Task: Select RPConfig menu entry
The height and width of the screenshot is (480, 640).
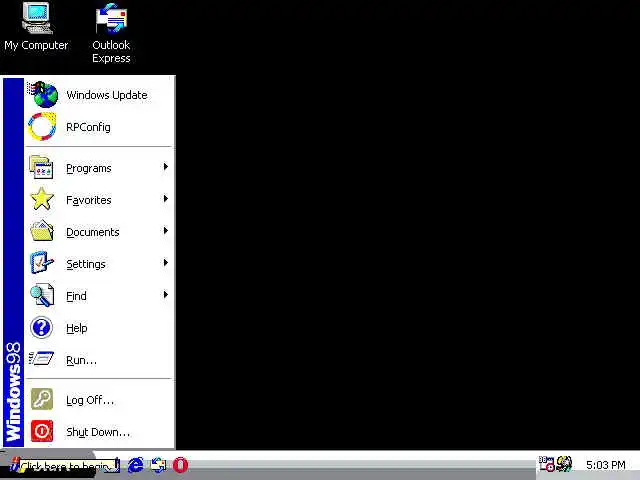Action: point(99,127)
